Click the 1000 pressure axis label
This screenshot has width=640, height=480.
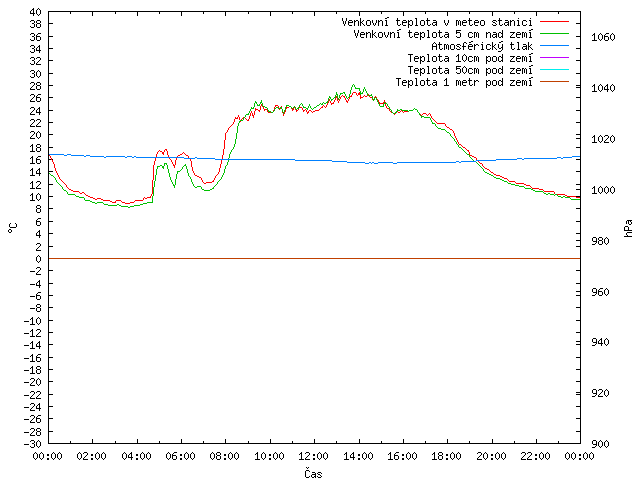click(603, 190)
